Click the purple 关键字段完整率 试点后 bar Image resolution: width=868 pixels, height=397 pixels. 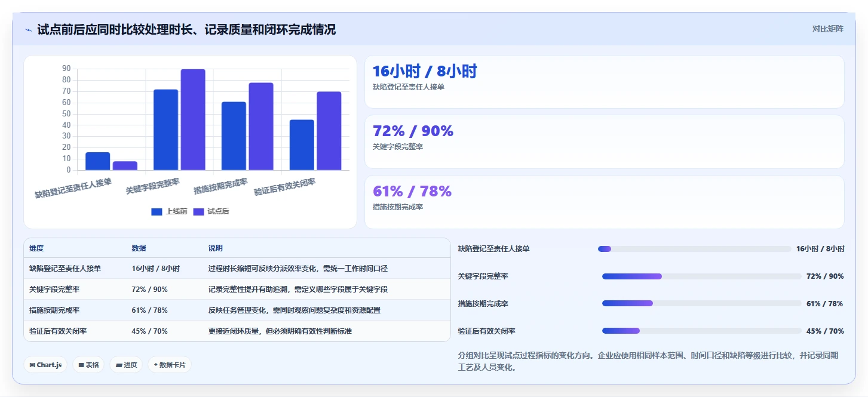point(193,119)
